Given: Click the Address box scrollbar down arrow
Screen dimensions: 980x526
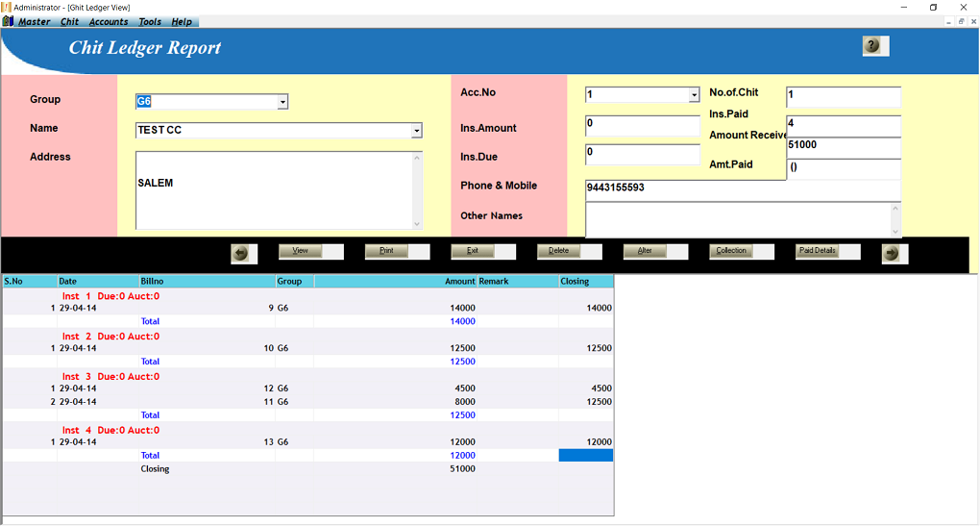Looking at the screenshot, I should 417,223.
